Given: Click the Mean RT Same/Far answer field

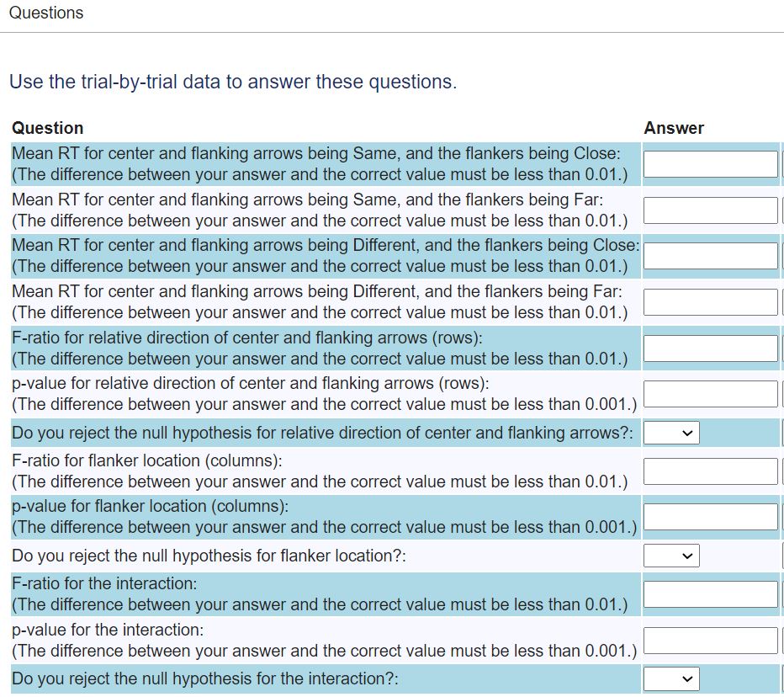Looking at the screenshot, I should point(711,210).
